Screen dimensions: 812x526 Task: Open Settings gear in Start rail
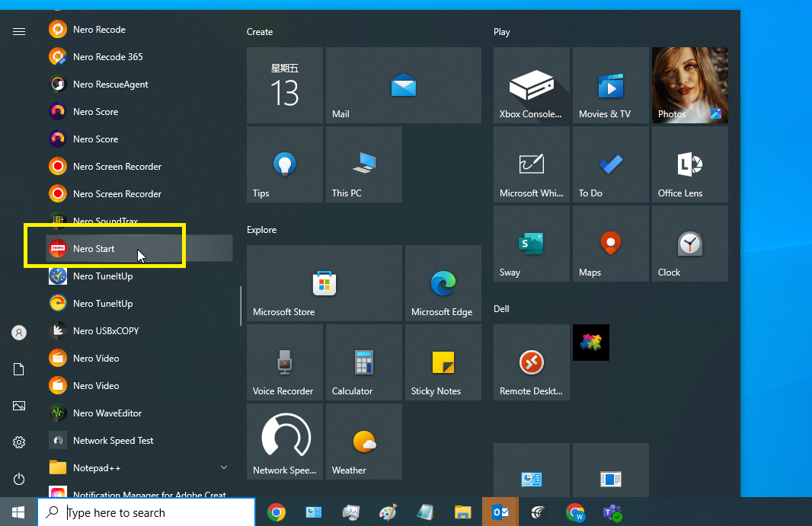tap(19, 442)
